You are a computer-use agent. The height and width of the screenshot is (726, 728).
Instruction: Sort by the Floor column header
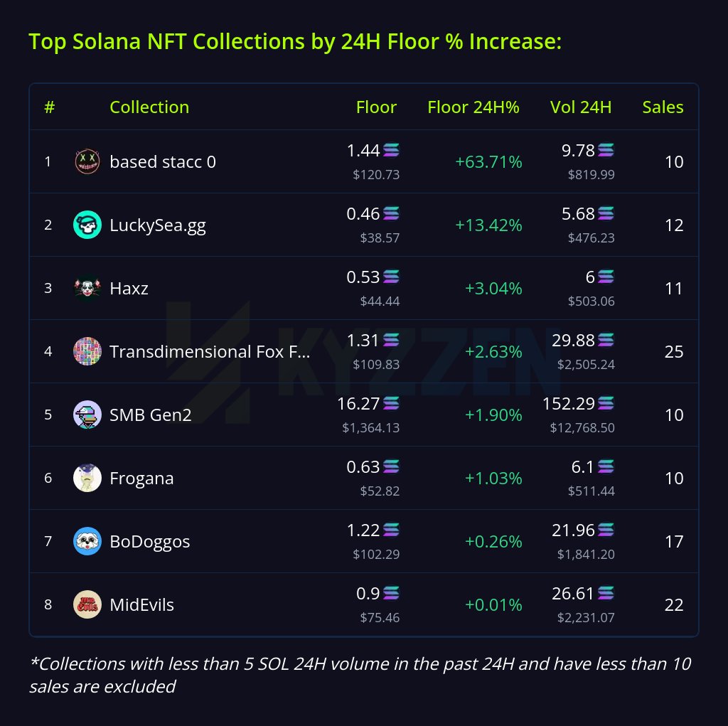tap(376, 107)
